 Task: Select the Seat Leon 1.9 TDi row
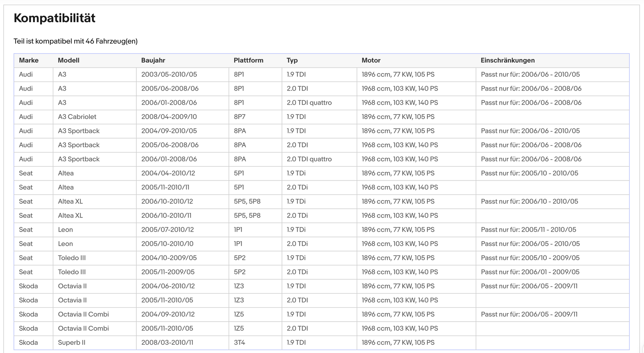click(321, 230)
